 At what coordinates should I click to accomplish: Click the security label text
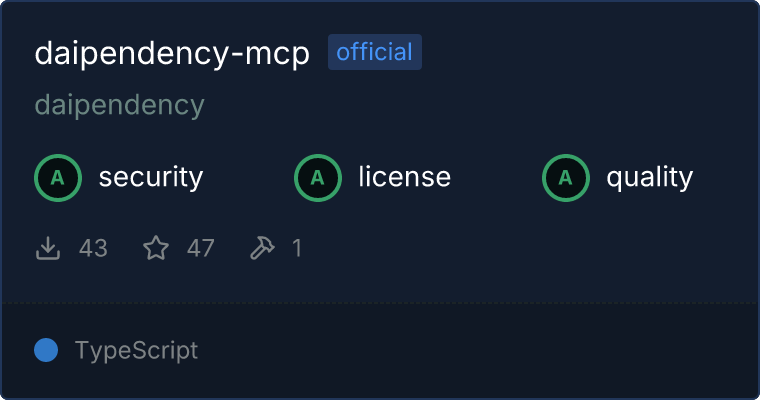151,177
